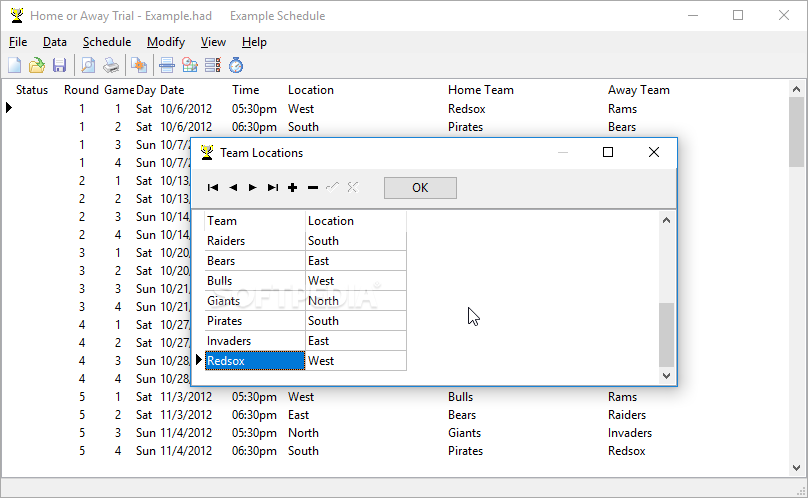The height and width of the screenshot is (498, 808).
Task: Click the trophy icon in main window title bar
Action: pyautogui.click(x=17, y=15)
